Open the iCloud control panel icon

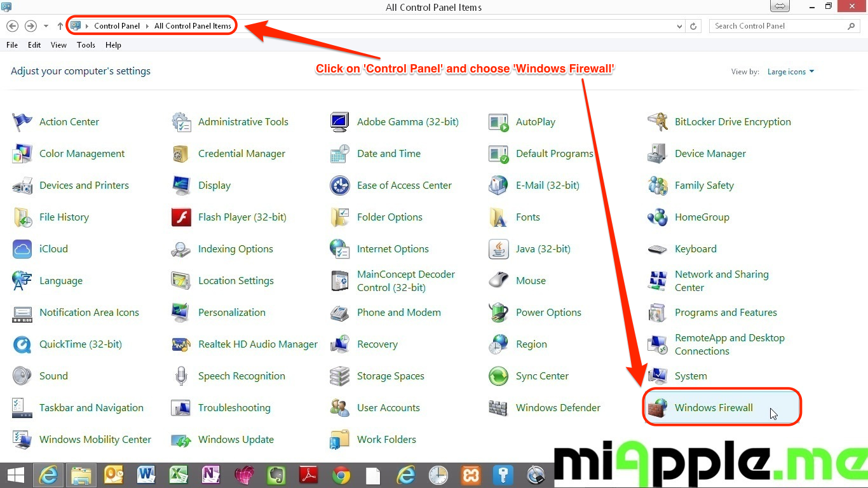click(x=22, y=249)
